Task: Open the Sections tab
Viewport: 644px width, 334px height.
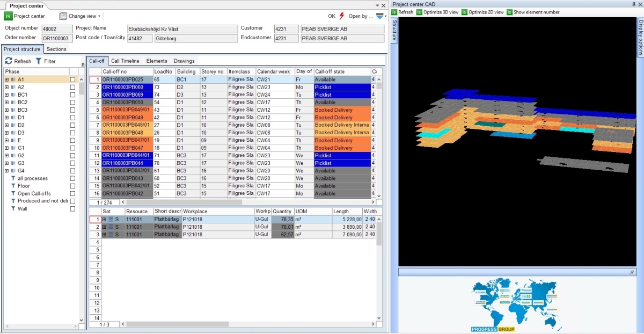Action: click(56, 49)
